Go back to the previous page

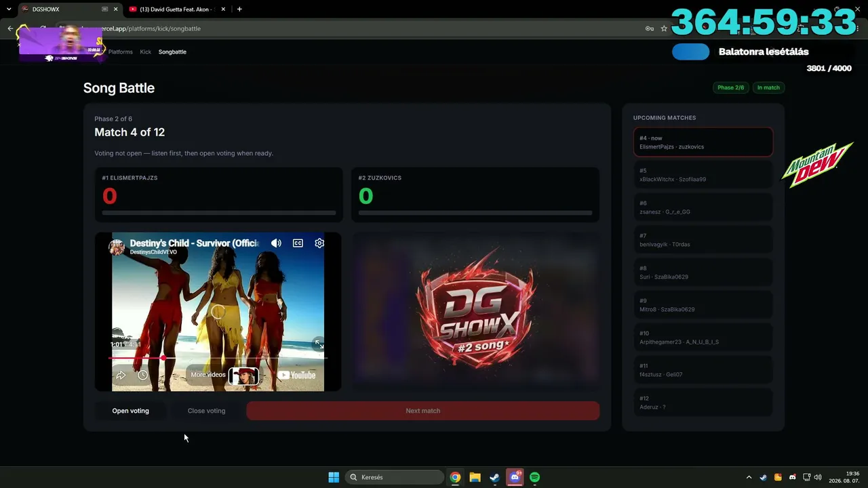(x=10, y=28)
